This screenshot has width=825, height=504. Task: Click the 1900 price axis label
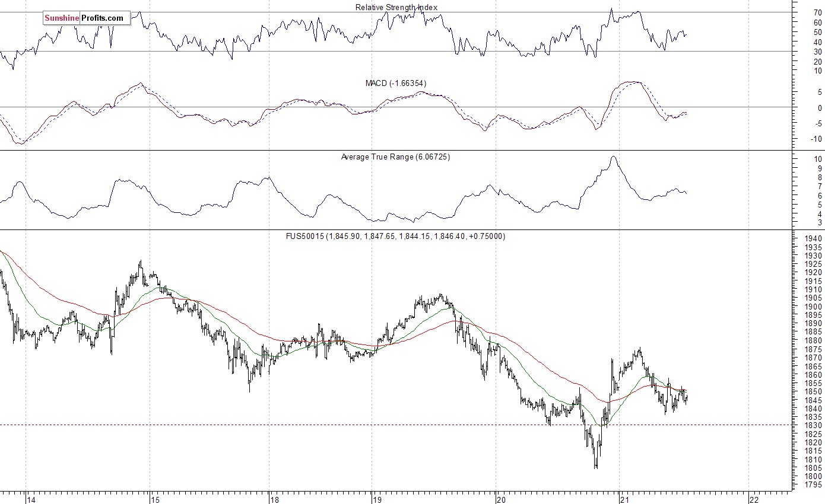(813, 307)
